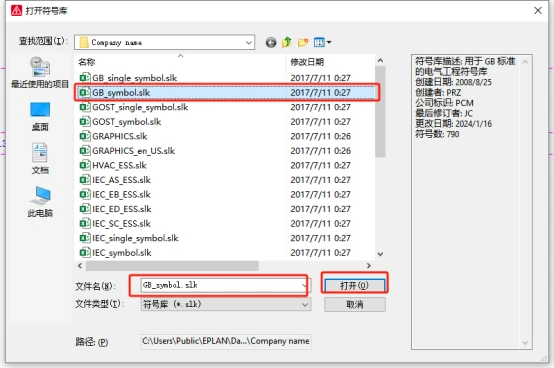Select GOST_symbol.slk file name
The height and width of the screenshot is (368, 554).
pos(126,122)
